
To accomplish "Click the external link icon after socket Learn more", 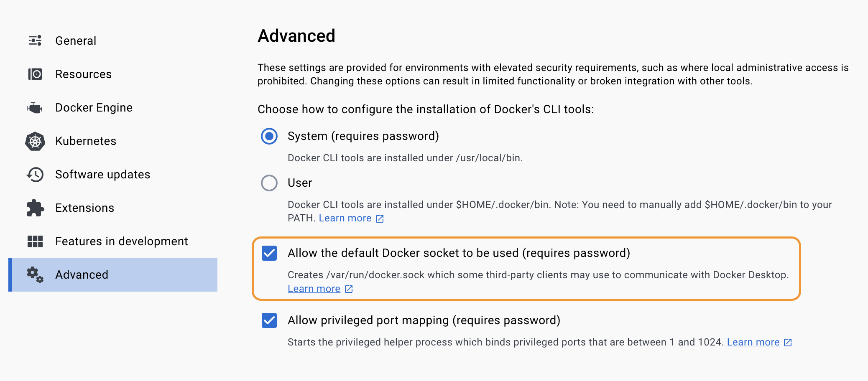I will (x=348, y=288).
